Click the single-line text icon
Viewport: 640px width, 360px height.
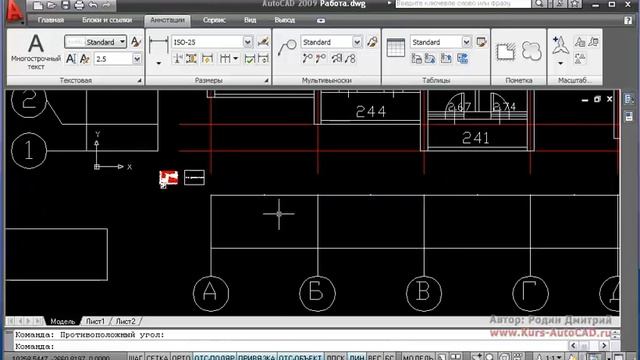[71, 59]
